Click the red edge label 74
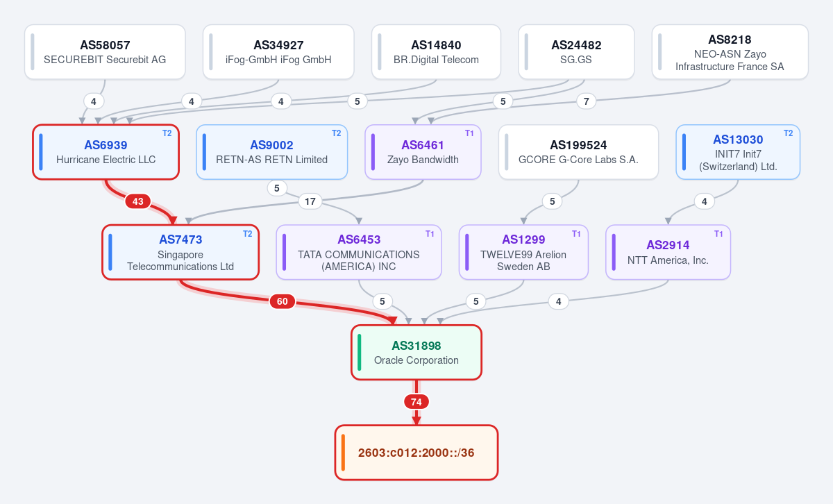 point(416,402)
